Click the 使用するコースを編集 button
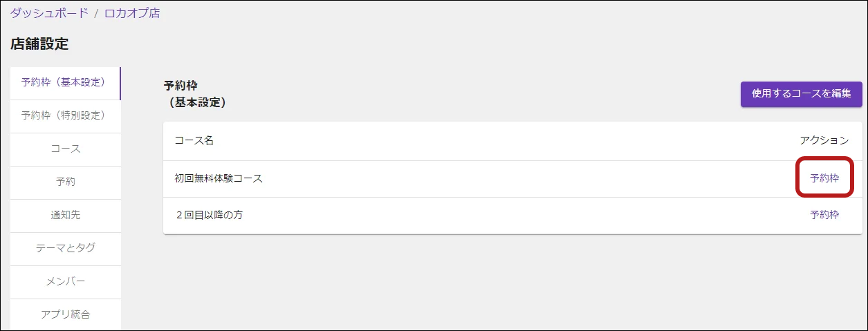This screenshot has width=868, height=331. click(801, 94)
